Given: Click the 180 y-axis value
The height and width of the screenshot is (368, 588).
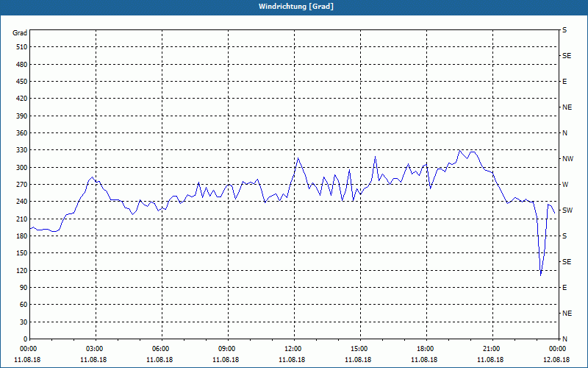Looking at the screenshot, I should [22, 236].
